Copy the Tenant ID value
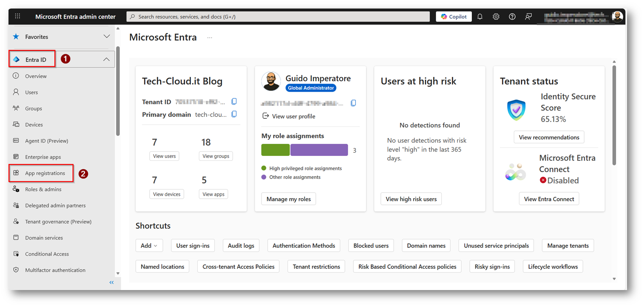Viewport: 644px width, 307px height. [x=234, y=101]
